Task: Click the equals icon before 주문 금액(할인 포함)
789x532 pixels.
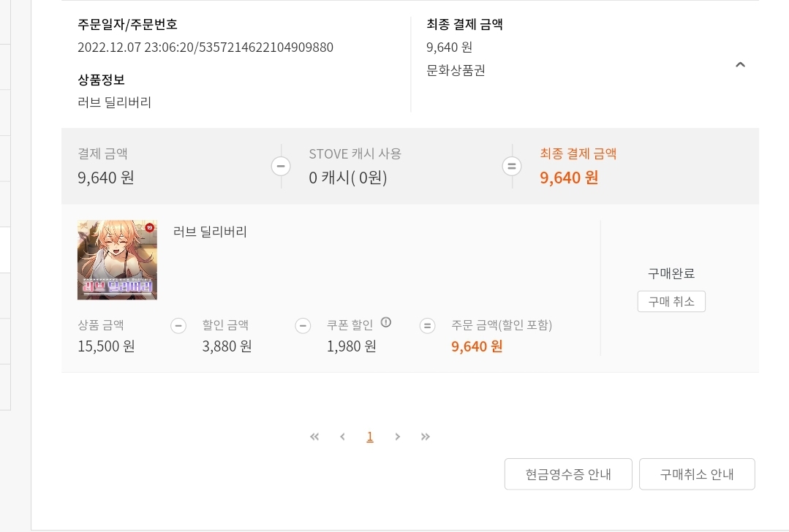Action: (428, 326)
